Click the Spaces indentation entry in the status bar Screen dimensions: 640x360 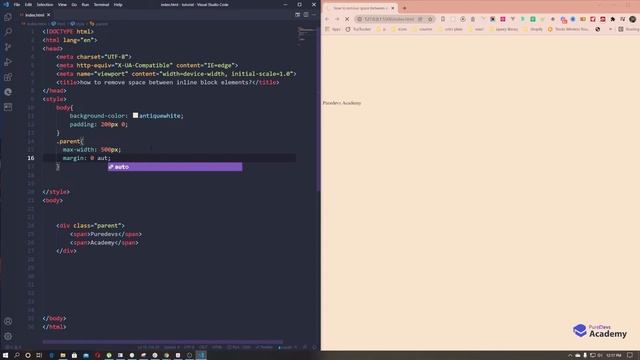tap(171, 347)
